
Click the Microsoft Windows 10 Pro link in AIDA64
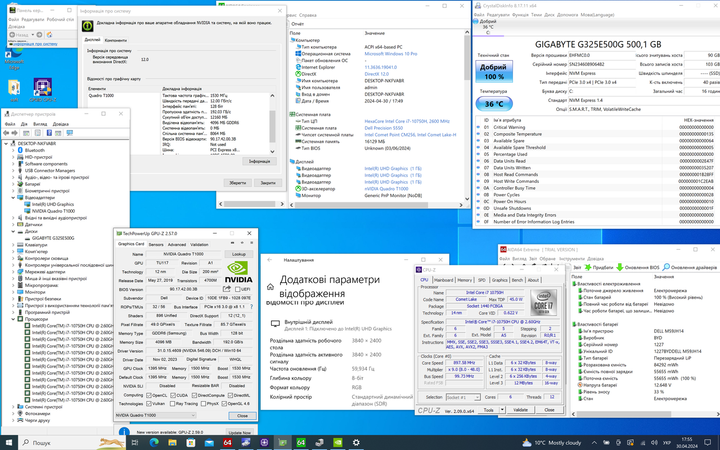(391, 54)
